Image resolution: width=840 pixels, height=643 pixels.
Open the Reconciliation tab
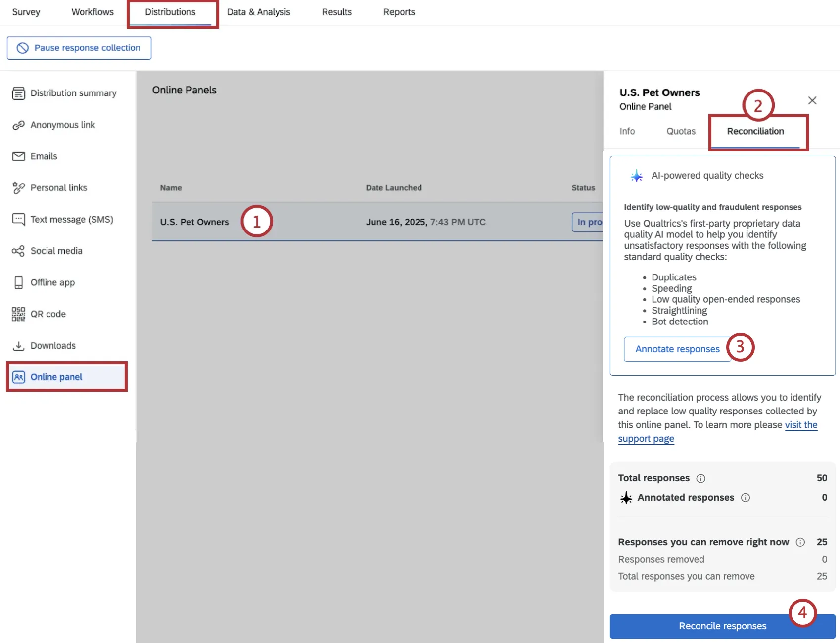tap(755, 131)
